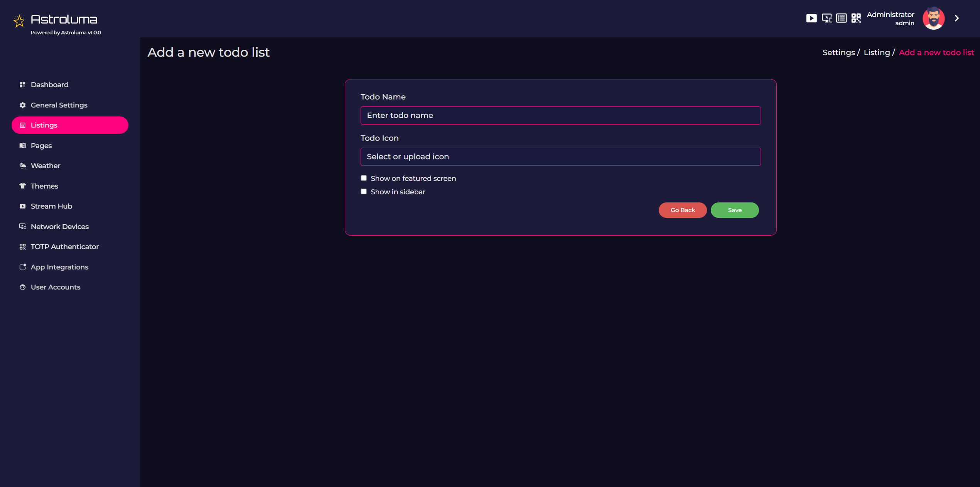
Task: Toggle Show in sidebar checkbox
Action: [x=364, y=190]
